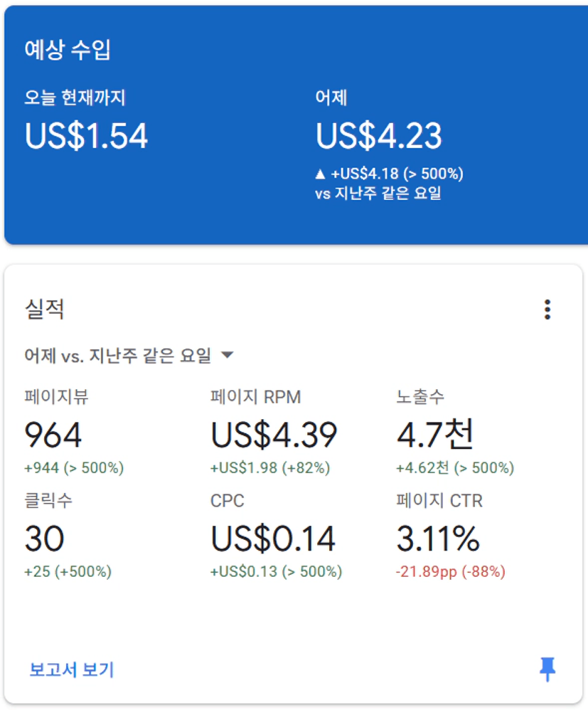Open the three-dot menu on 실적 card
The image size is (588, 710).
(x=547, y=309)
